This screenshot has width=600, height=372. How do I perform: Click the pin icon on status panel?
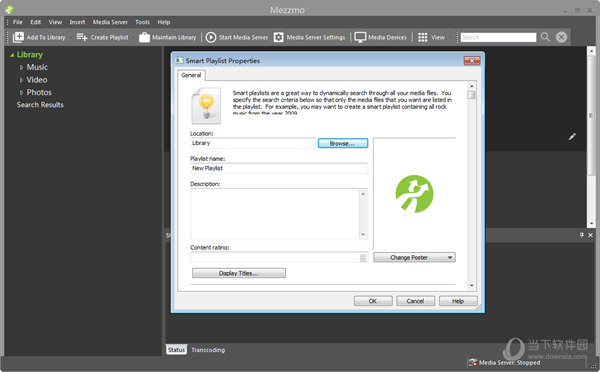click(582, 235)
